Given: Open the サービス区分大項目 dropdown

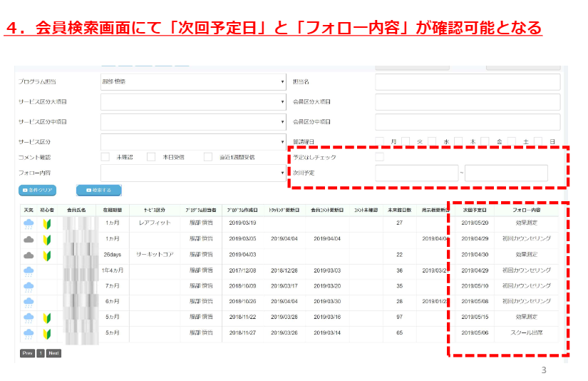Looking at the screenshot, I should coord(192,102).
